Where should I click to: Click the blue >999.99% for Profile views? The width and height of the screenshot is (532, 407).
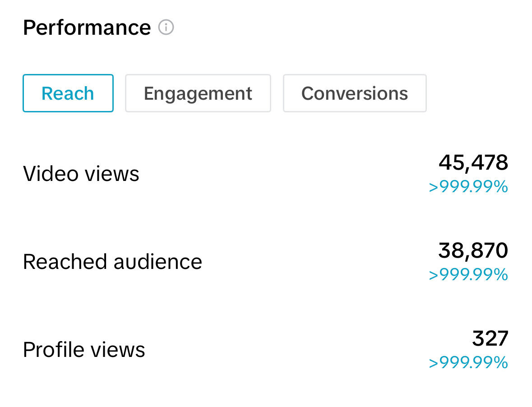[468, 363]
